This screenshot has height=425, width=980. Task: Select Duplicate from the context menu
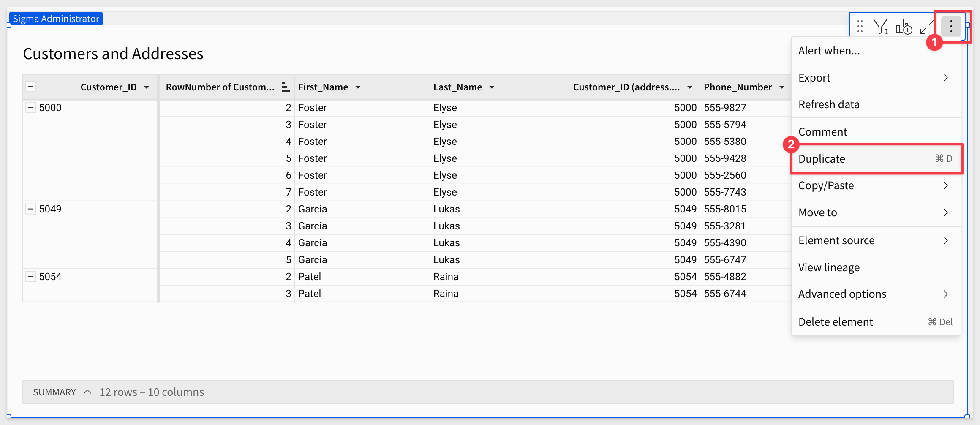[x=876, y=159]
